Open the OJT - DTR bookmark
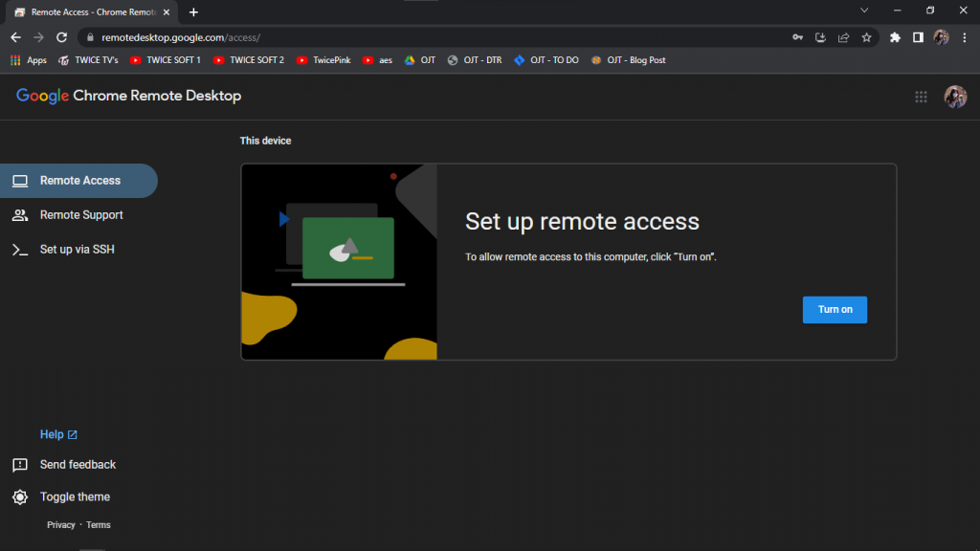This screenshot has width=980, height=551. [475, 60]
